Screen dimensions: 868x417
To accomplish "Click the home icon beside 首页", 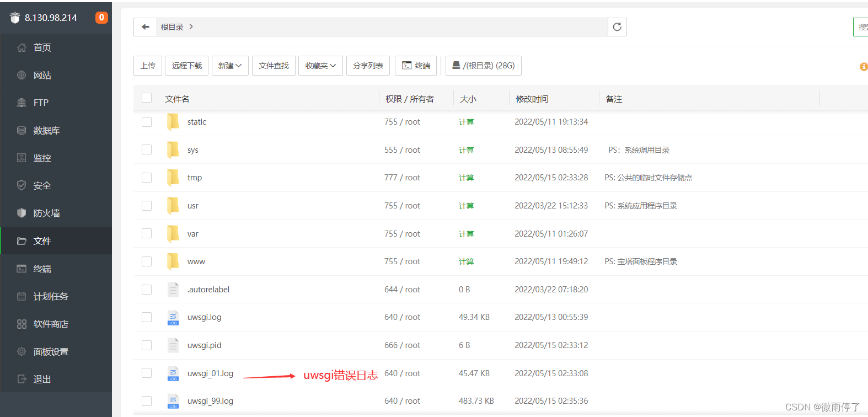I will pos(22,47).
